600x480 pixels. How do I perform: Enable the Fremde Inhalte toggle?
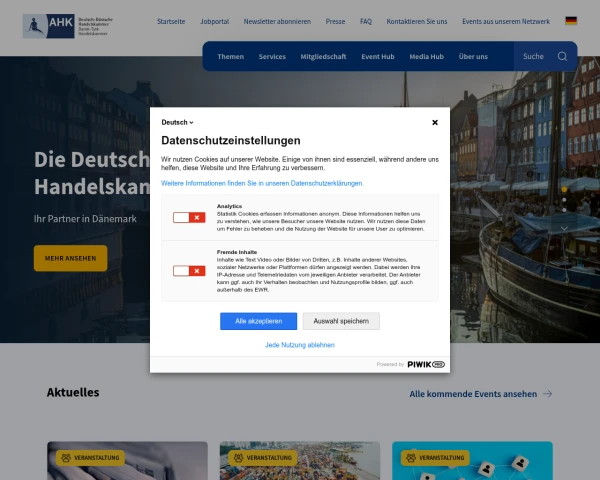(188, 271)
